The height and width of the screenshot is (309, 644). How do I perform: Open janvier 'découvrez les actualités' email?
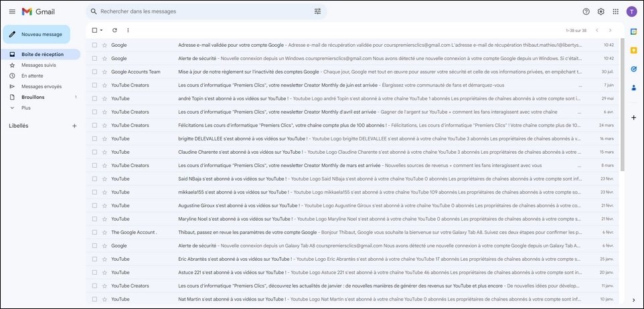coord(352,286)
